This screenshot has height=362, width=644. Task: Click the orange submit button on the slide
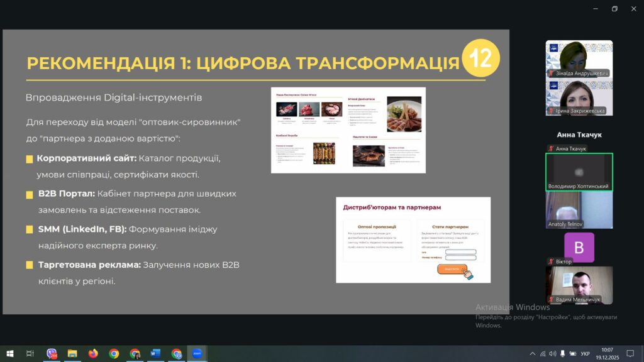[451, 269]
